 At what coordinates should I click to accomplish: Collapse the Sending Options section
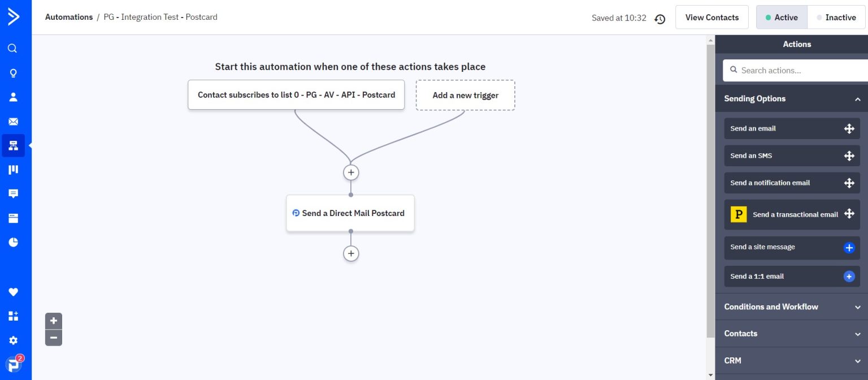coord(857,99)
